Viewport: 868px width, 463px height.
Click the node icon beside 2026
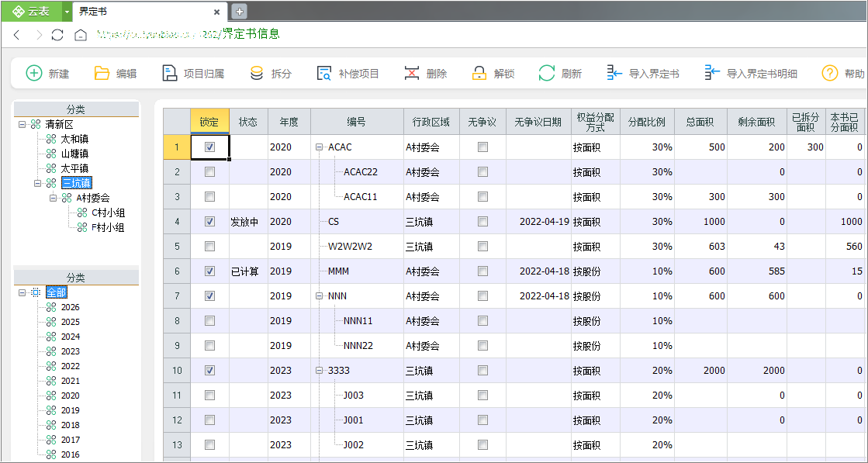51,307
